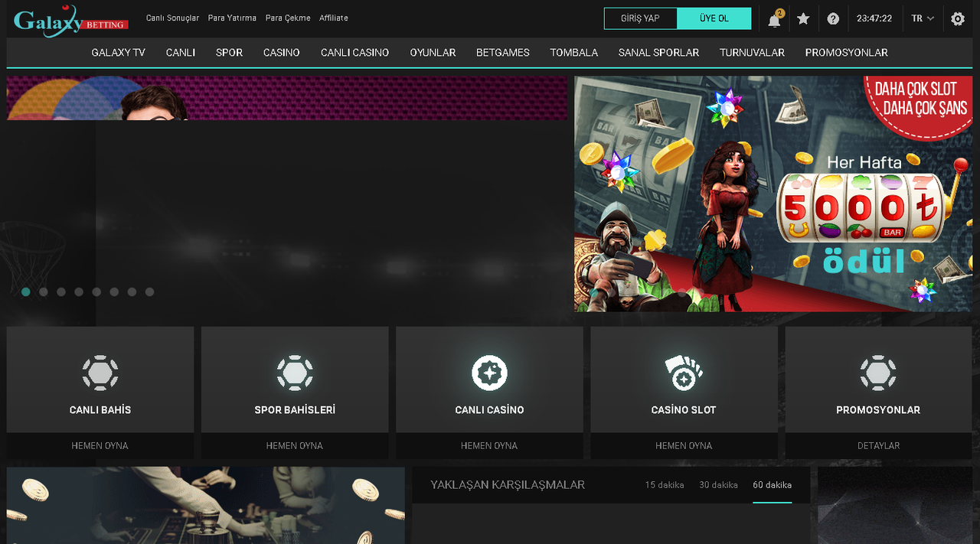Image resolution: width=980 pixels, height=544 pixels.
Task: Click the Giriş Yap login button
Action: [641, 18]
